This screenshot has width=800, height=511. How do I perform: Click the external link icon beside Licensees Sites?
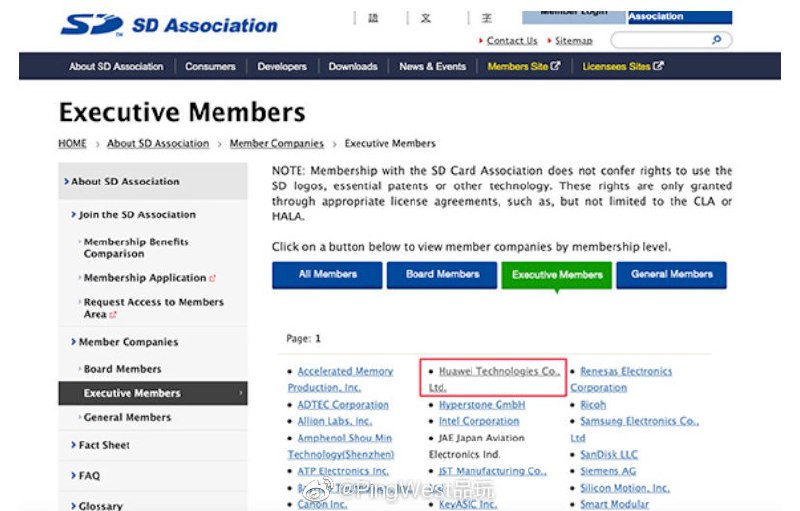(x=658, y=67)
